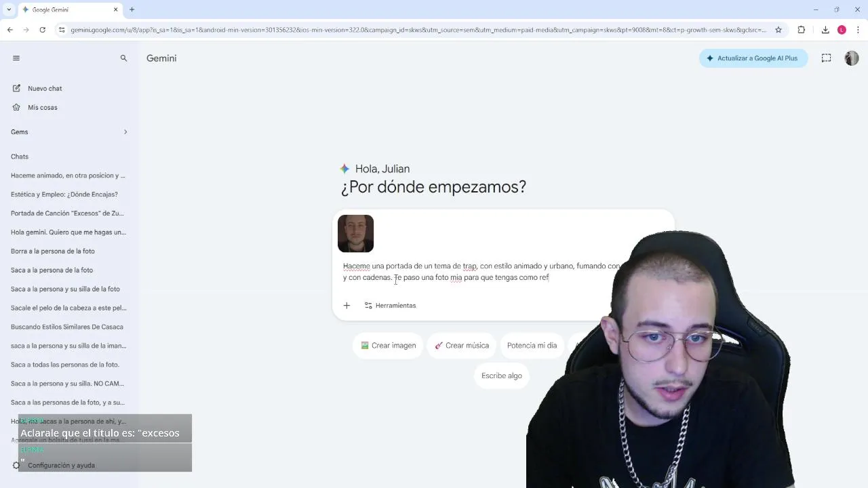Close the Google Gemini tab

point(115,9)
